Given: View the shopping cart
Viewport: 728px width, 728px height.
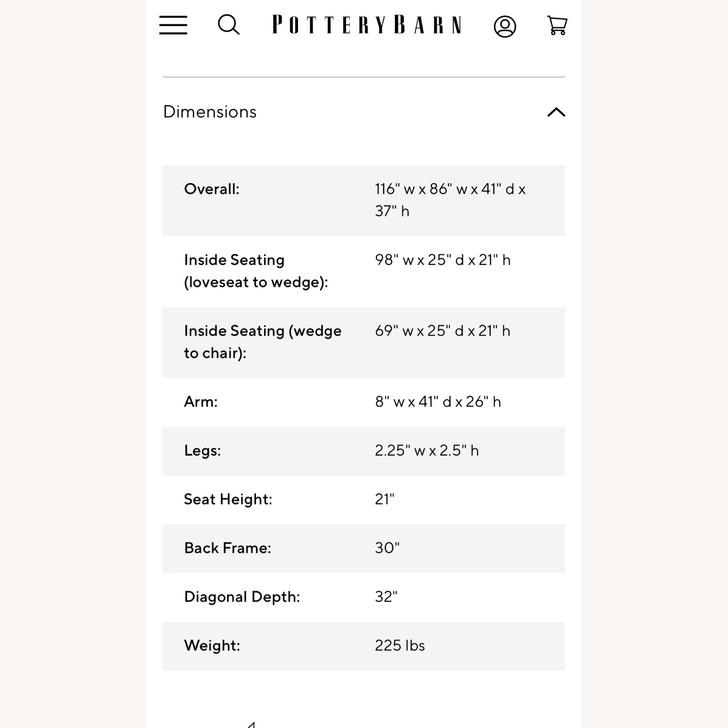Looking at the screenshot, I should click(557, 25).
